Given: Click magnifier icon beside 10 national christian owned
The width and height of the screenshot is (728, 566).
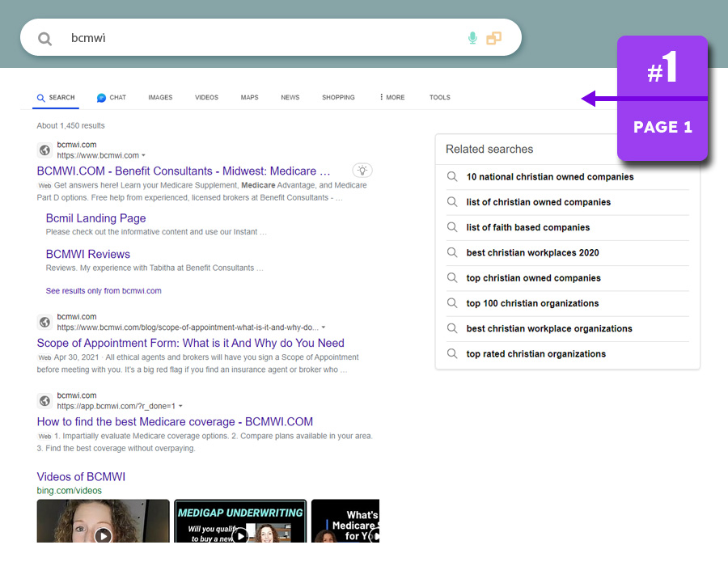Looking at the screenshot, I should tap(451, 176).
